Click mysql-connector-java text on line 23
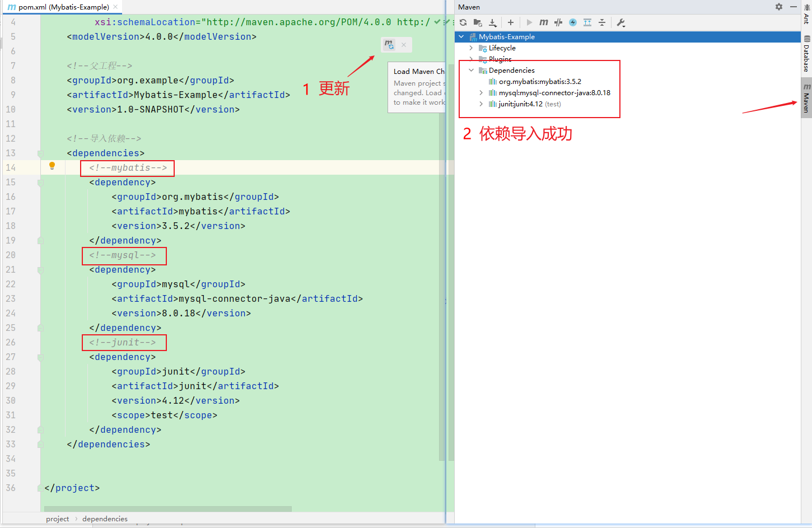812x528 pixels. 235,298
